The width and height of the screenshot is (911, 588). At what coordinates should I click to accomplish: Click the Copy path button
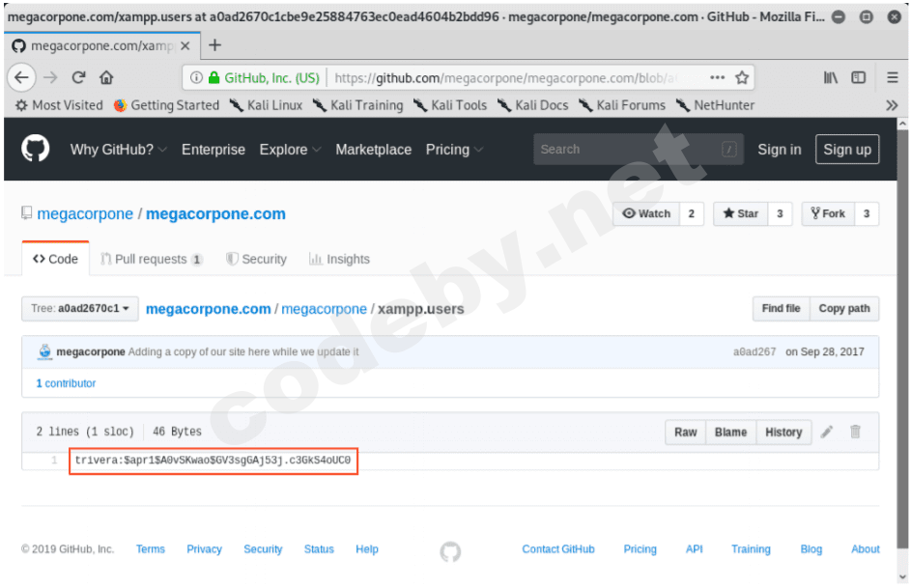coord(844,309)
